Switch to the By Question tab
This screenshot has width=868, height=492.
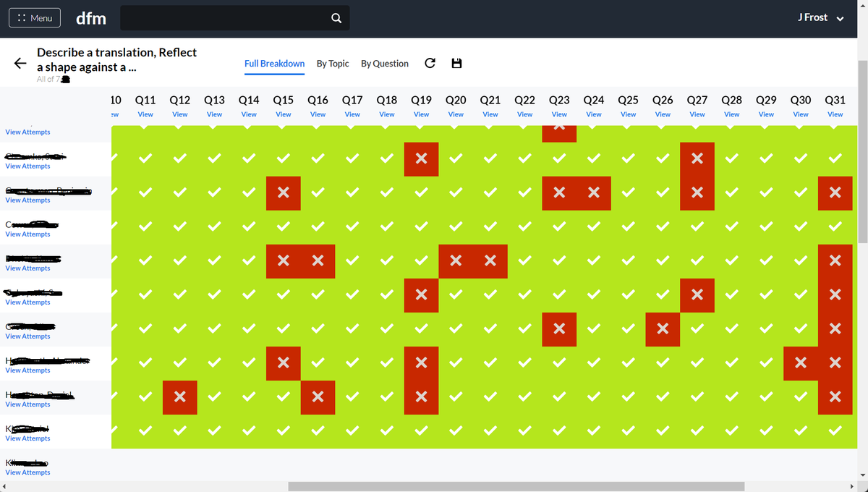click(x=384, y=63)
